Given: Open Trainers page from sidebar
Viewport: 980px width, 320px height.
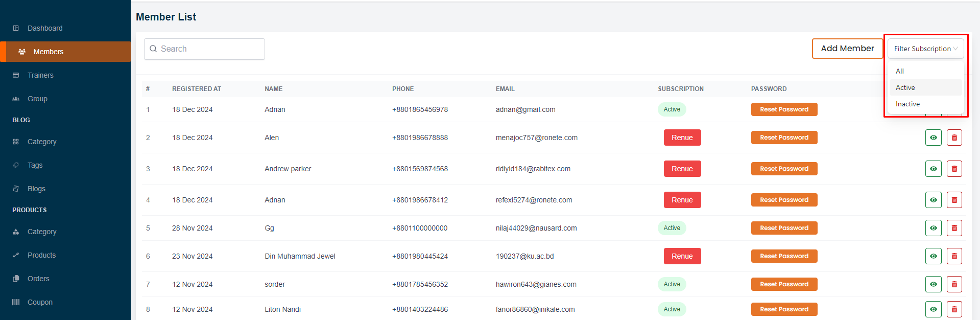Looking at the screenshot, I should coord(40,75).
